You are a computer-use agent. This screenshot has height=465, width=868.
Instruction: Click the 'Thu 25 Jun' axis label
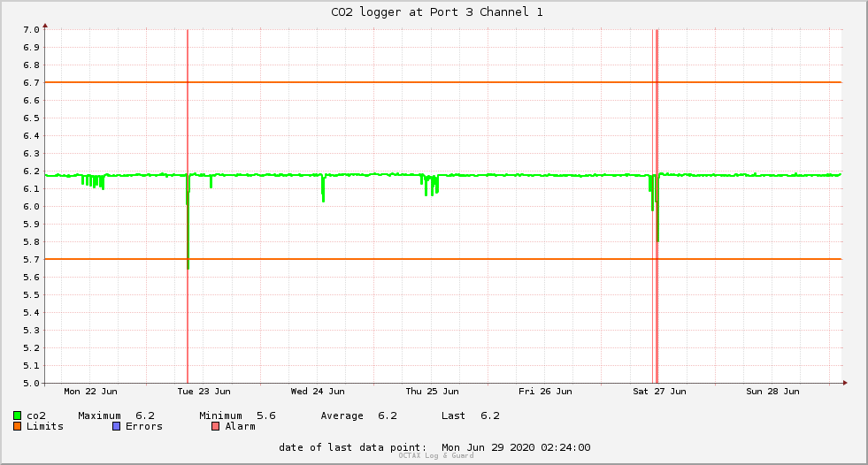[432, 391]
